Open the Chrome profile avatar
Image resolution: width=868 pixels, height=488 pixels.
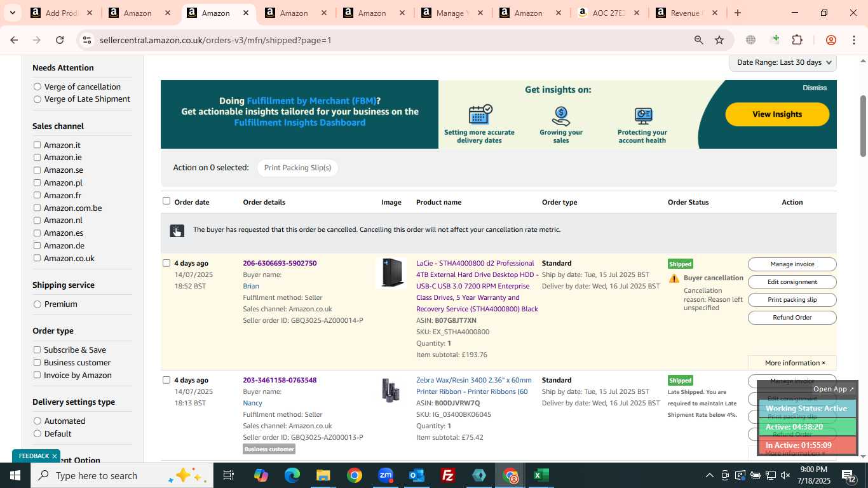(x=831, y=40)
